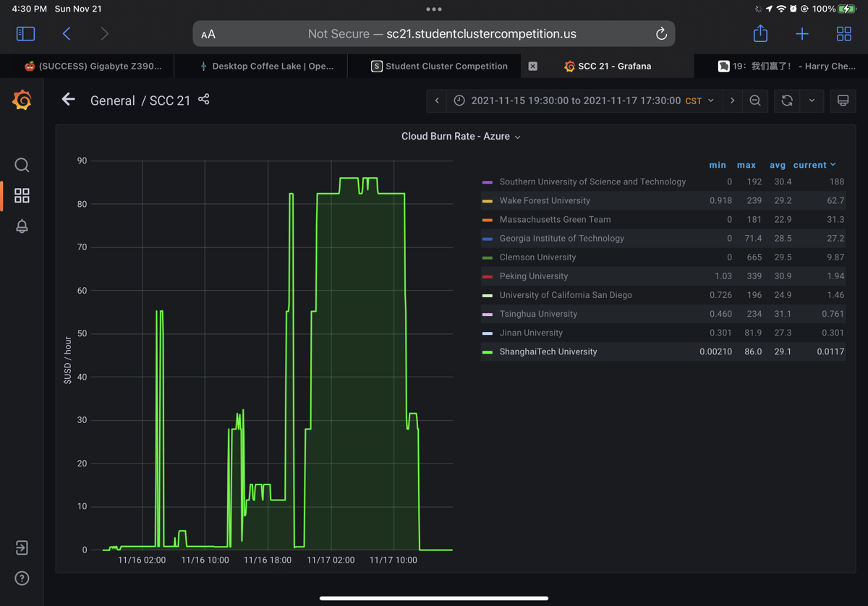Open a new Safari tab

click(x=802, y=33)
